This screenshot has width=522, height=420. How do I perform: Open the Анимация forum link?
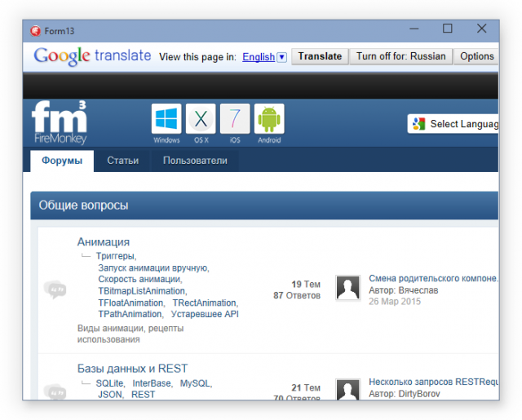104,242
